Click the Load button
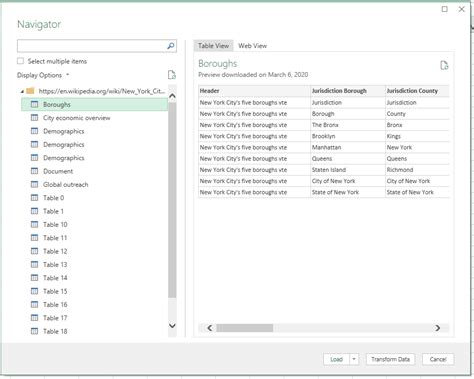Viewport: 474px width, 379px height. tap(336, 359)
